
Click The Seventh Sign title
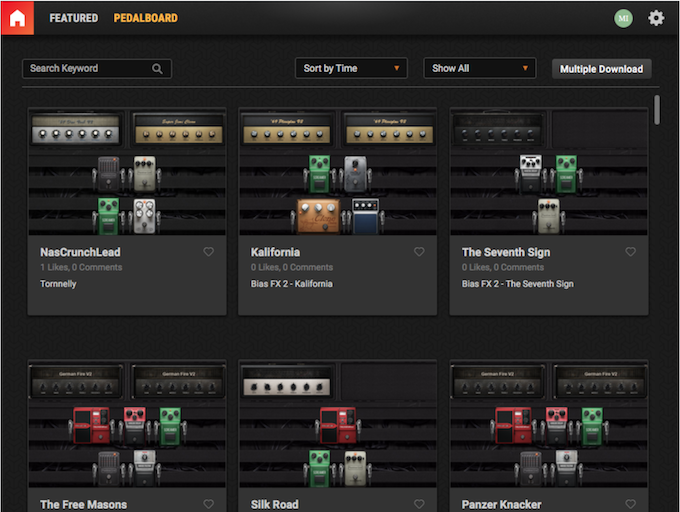506,252
